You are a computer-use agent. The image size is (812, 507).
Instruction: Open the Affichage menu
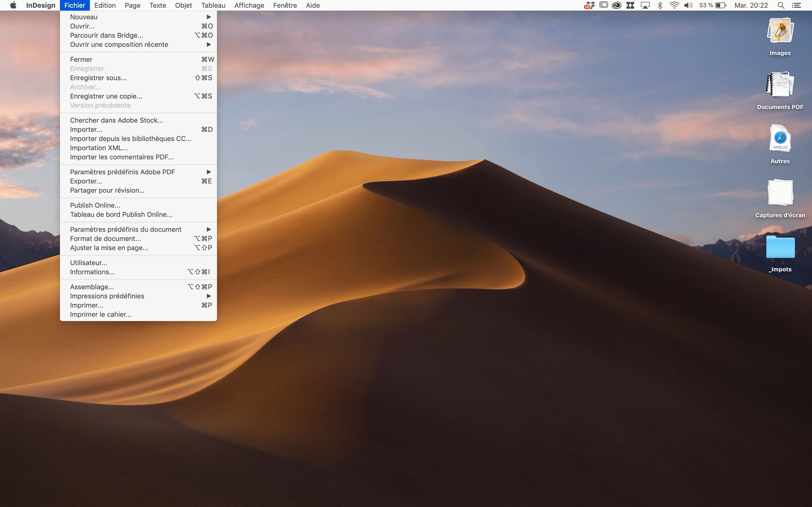(x=249, y=5)
